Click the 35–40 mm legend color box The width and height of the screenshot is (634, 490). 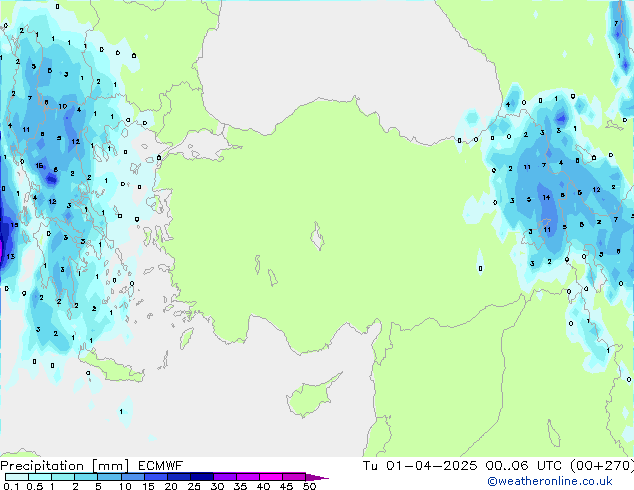(x=247, y=477)
